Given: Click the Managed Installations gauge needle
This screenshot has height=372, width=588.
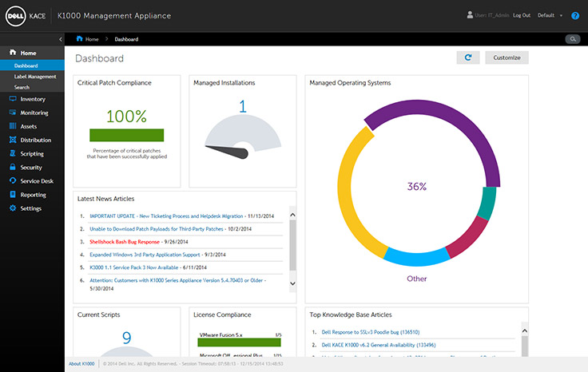Looking at the screenshot, I should (228, 152).
